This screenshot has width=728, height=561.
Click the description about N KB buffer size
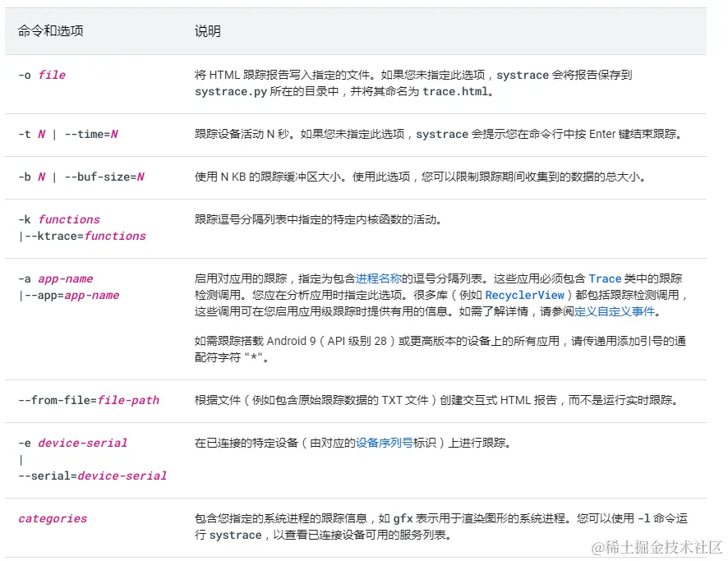(x=420, y=177)
